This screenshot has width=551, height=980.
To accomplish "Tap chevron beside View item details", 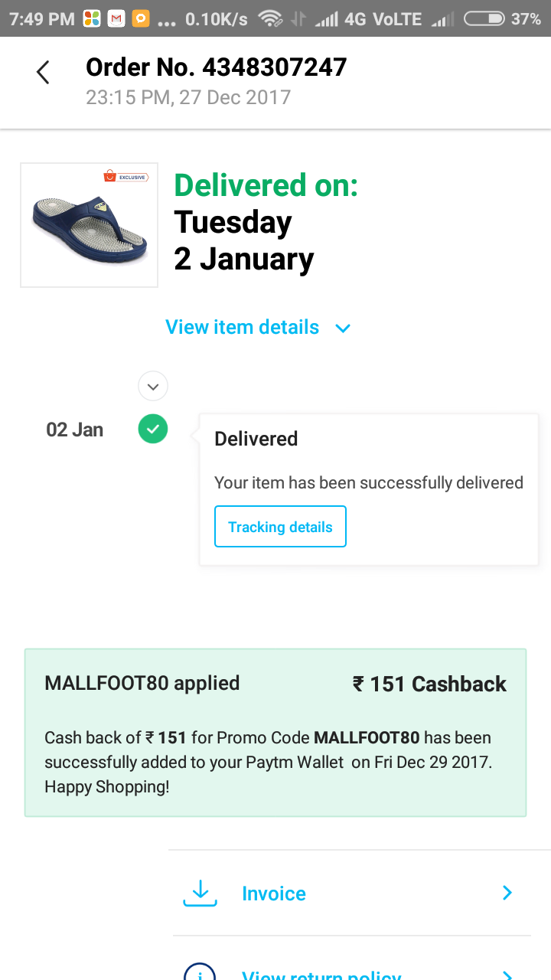I will point(343,328).
